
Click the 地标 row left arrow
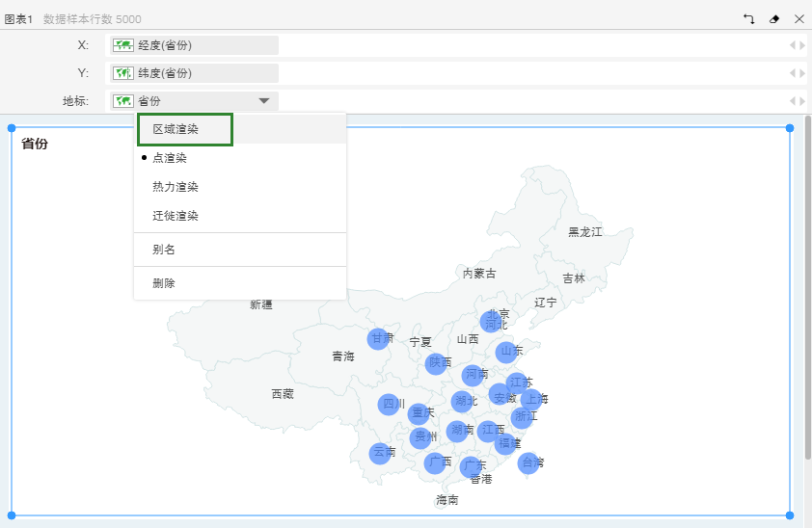click(x=793, y=101)
